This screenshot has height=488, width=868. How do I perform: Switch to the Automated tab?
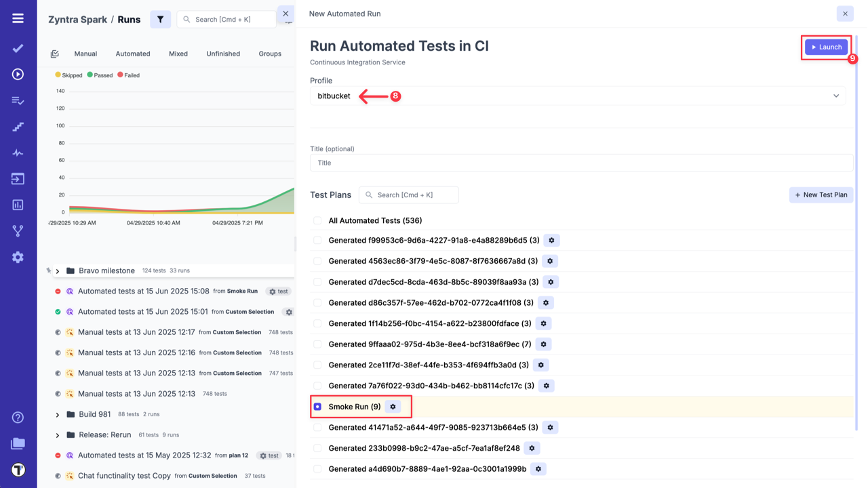132,54
